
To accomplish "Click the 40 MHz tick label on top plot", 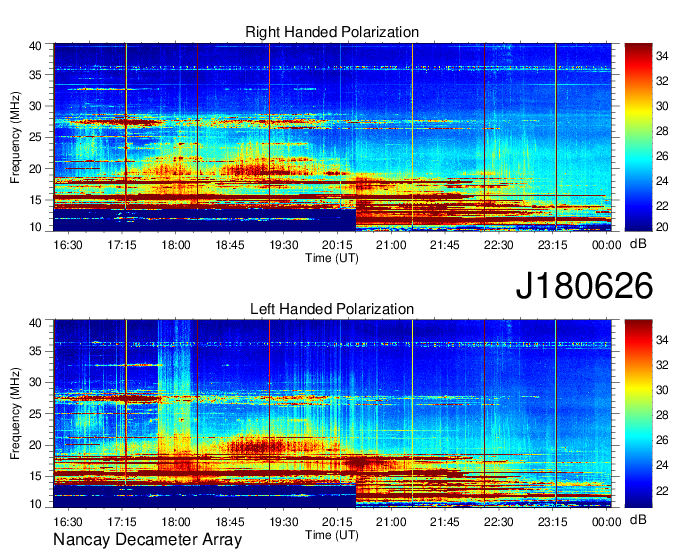I will (35, 46).
